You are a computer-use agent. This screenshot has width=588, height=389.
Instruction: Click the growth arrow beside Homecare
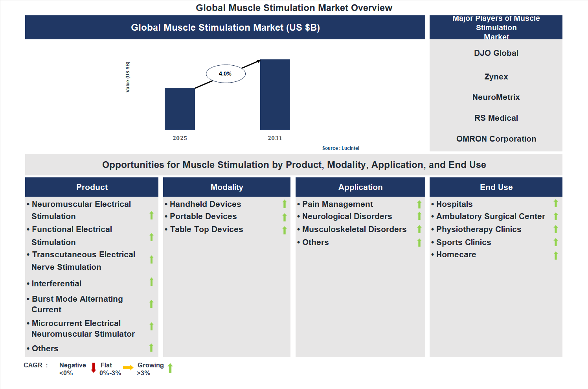point(556,255)
